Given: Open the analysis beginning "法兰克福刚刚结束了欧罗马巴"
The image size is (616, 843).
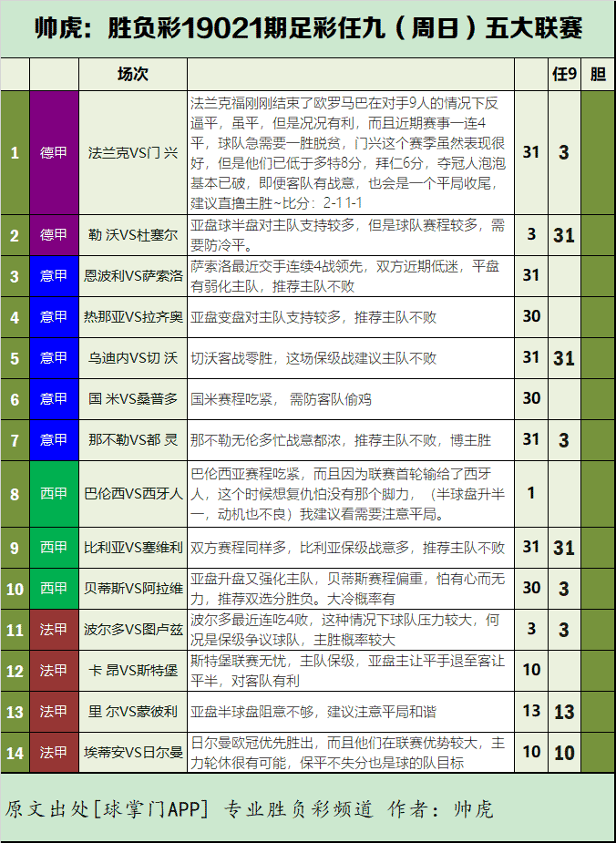Looking at the screenshot, I should point(351,153).
